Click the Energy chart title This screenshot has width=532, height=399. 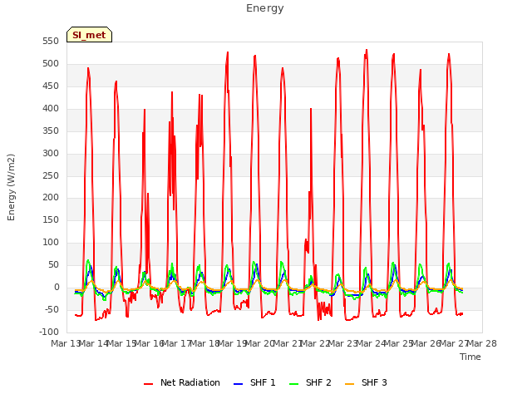click(x=265, y=8)
